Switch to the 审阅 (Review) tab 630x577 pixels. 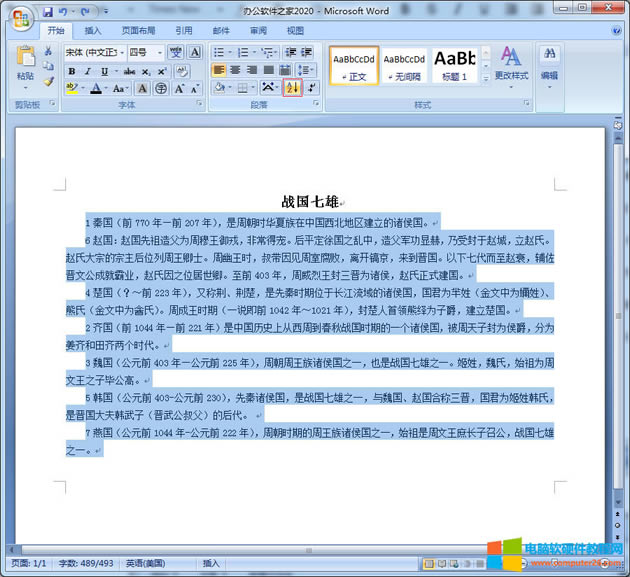(x=258, y=31)
